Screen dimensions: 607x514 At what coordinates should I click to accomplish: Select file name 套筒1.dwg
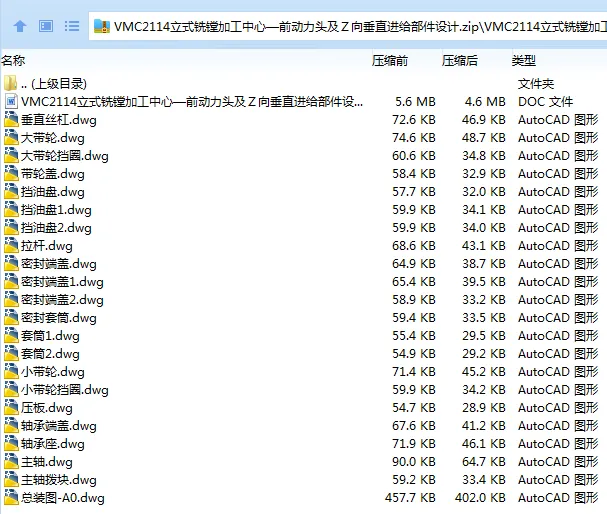(50, 336)
